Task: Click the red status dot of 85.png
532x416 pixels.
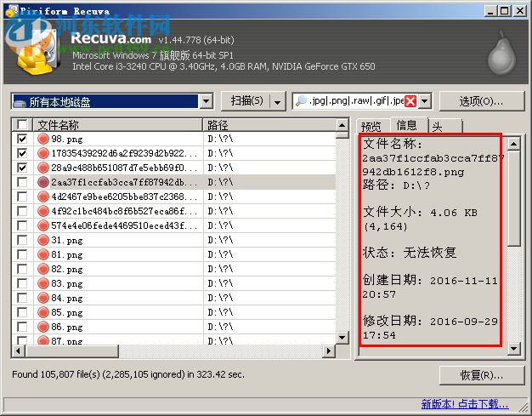Action: [43, 312]
